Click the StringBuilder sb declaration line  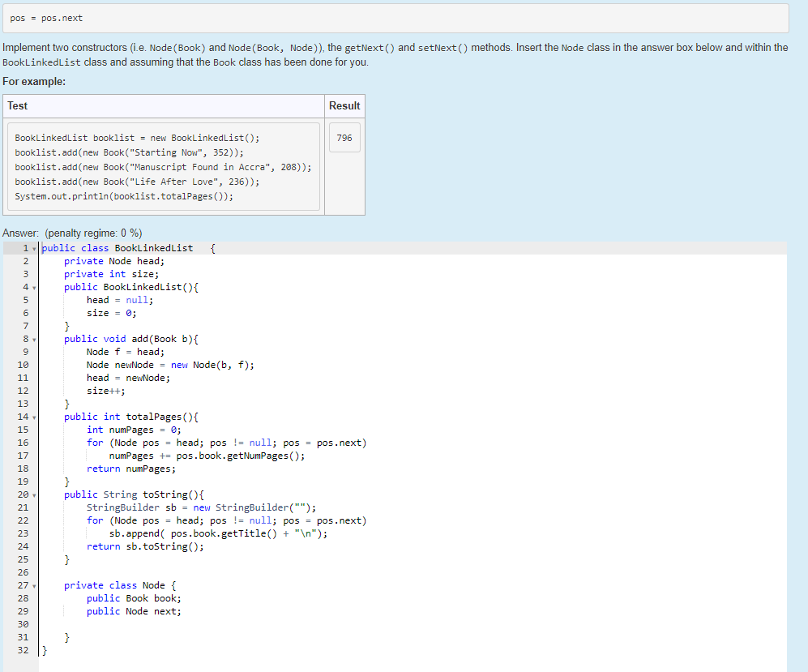(201, 507)
